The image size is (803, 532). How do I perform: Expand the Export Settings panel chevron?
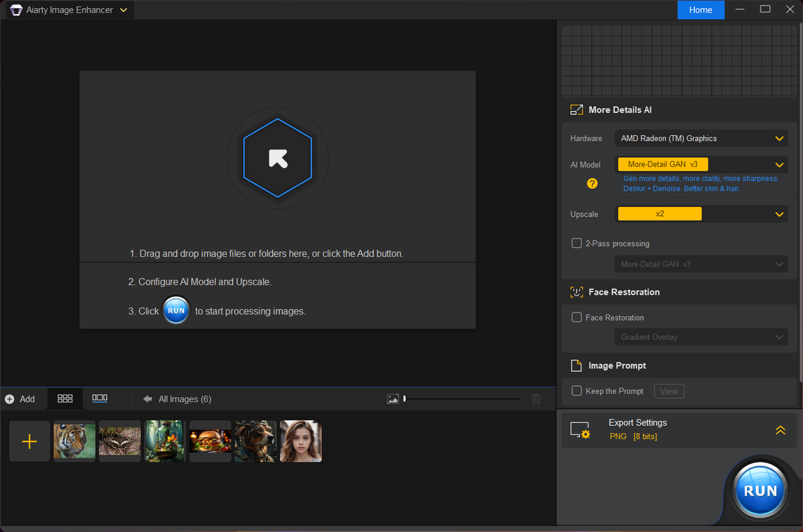coord(780,430)
